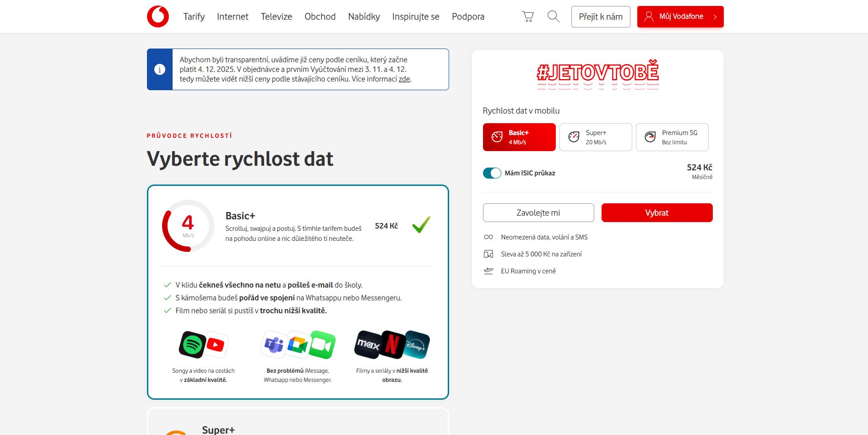This screenshot has height=435, width=868.
Task: Select the Basic+ tariff card heading
Action: click(x=240, y=216)
